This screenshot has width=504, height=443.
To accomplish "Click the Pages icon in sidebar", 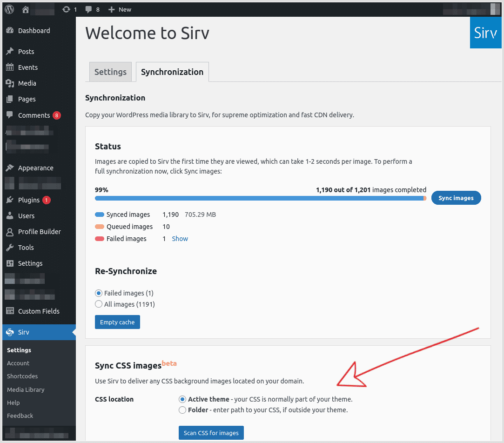I will point(10,99).
